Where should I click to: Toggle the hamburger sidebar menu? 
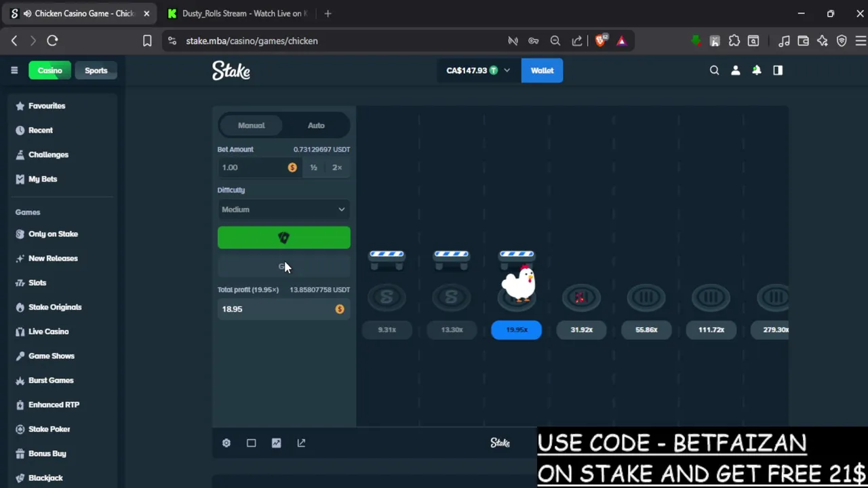coord(14,70)
